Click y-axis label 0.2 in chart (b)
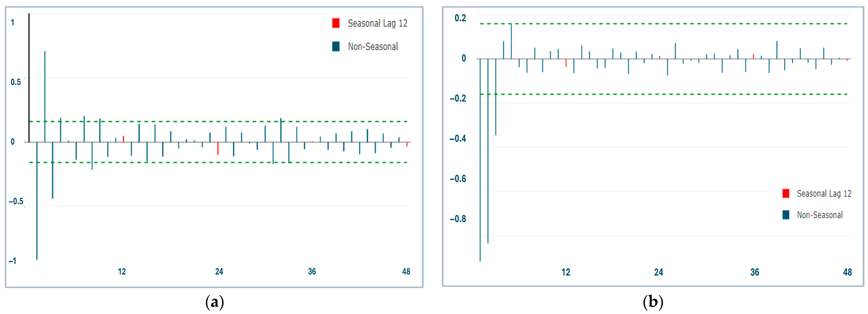The height and width of the screenshot is (314, 868). pos(460,18)
